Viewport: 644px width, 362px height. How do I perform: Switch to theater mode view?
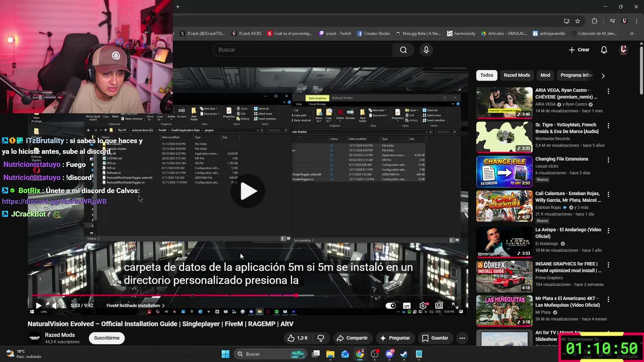tap(439, 305)
